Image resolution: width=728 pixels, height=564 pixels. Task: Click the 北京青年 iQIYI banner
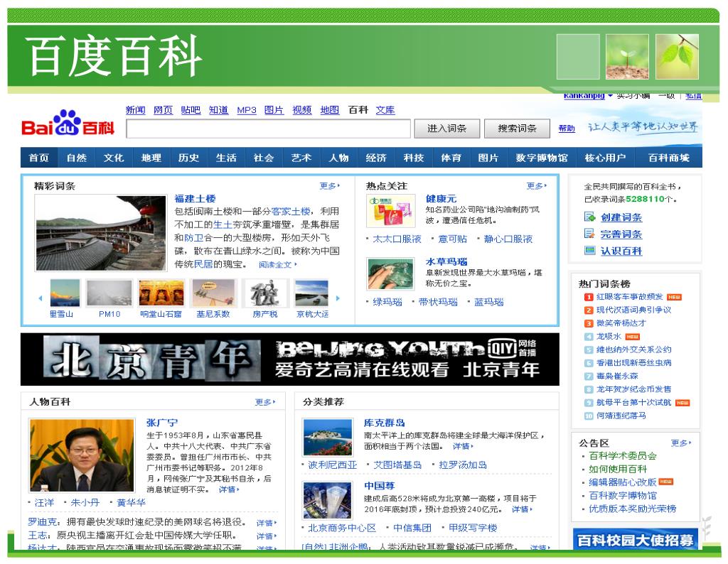(290, 359)
